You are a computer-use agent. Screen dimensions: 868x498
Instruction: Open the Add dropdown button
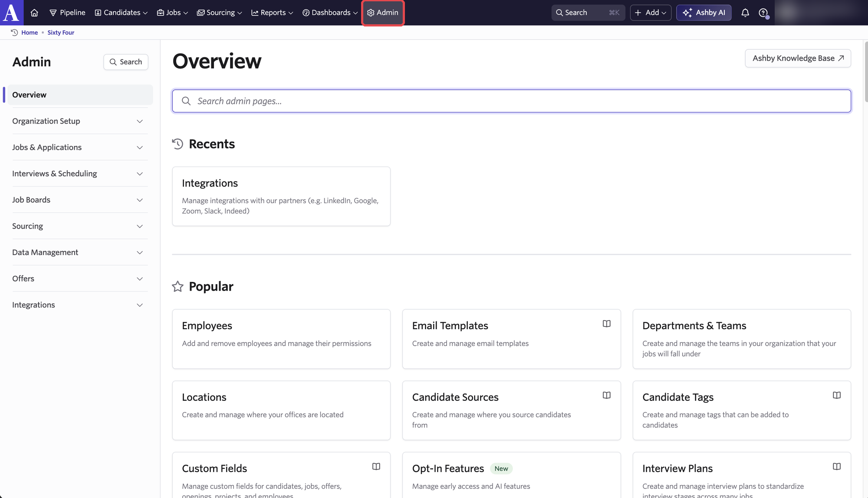point(651,13)
